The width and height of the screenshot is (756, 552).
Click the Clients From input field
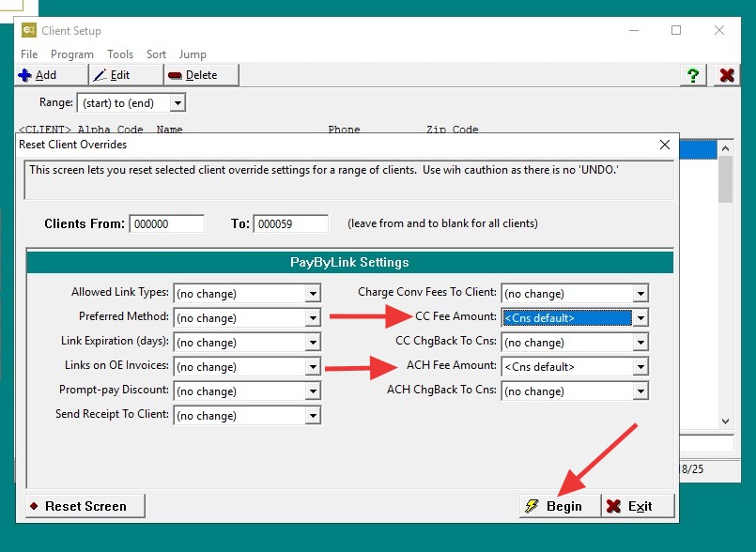(x=167, y=223)
